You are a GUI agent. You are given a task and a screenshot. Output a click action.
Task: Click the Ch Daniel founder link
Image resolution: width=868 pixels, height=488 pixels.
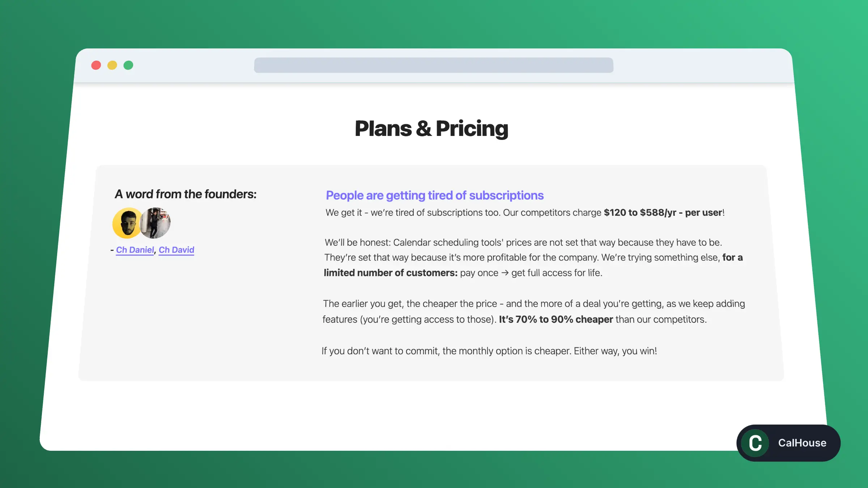(135, 250)
